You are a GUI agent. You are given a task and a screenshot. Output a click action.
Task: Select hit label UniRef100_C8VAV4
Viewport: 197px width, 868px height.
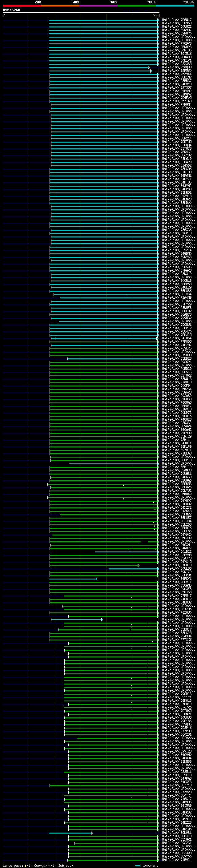176,426
